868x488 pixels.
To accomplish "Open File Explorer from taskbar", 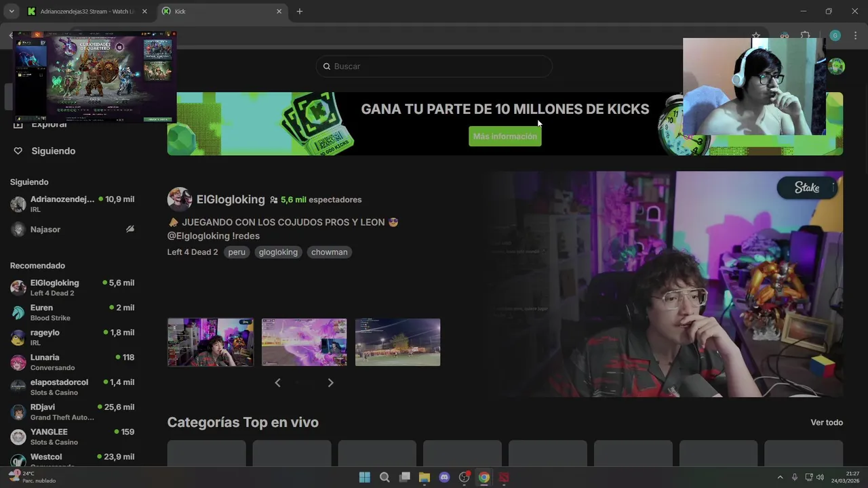I will pos(425,477).
